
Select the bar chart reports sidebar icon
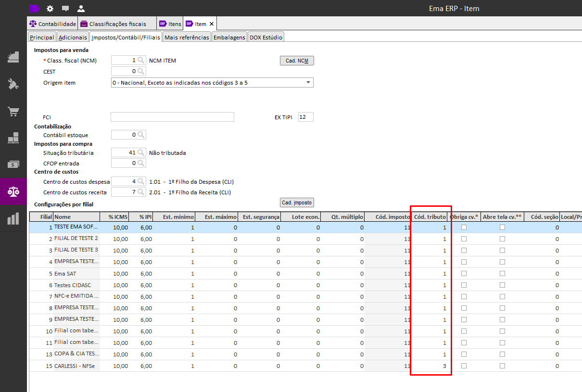pos(13,219)
